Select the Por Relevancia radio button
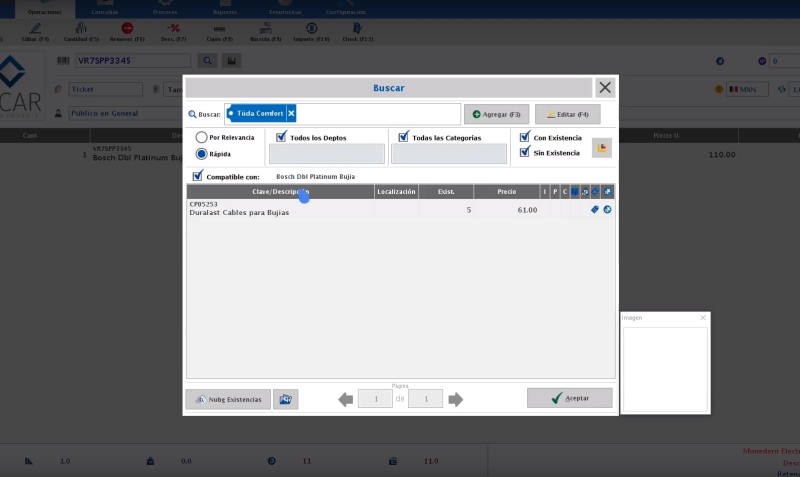800x477 pixels. tap(202, 137)
